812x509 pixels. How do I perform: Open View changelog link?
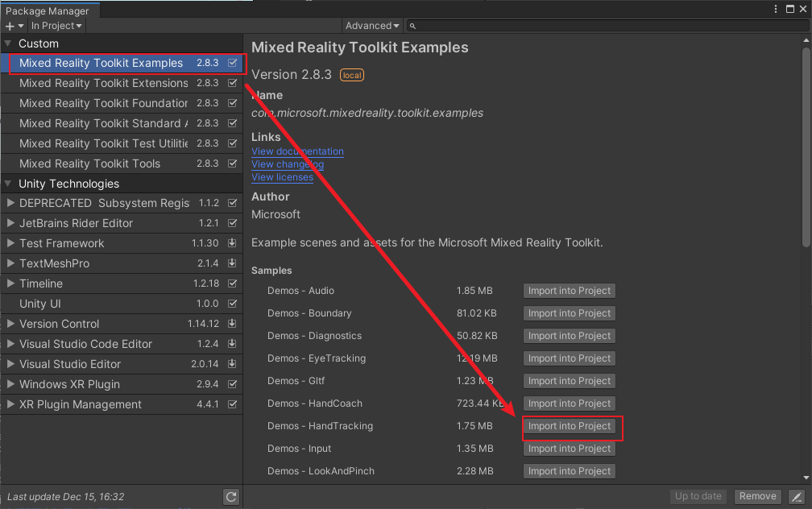pos(288,164)
